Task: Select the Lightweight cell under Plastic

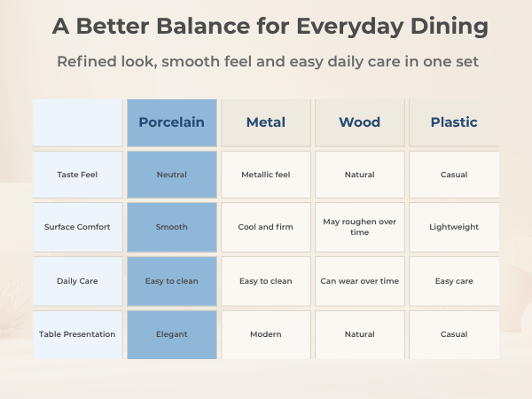Action: coord(454,227)
